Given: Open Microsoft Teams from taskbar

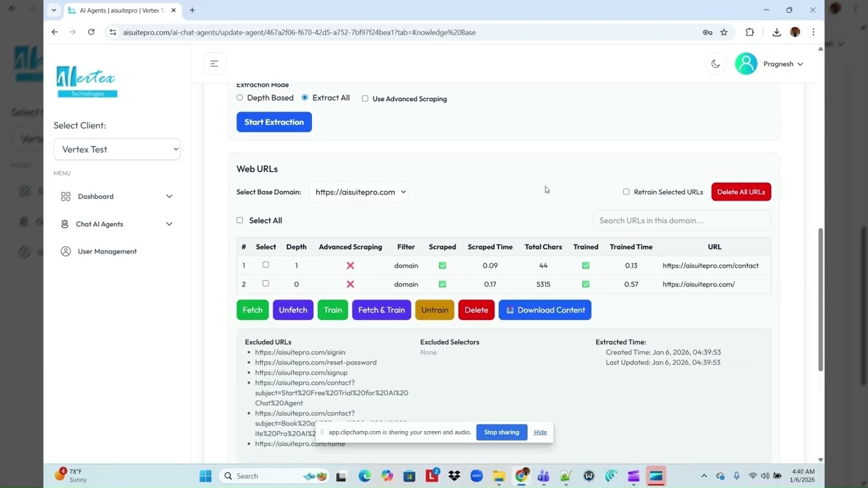Looking at the screenshot, I should click(543, 476).
